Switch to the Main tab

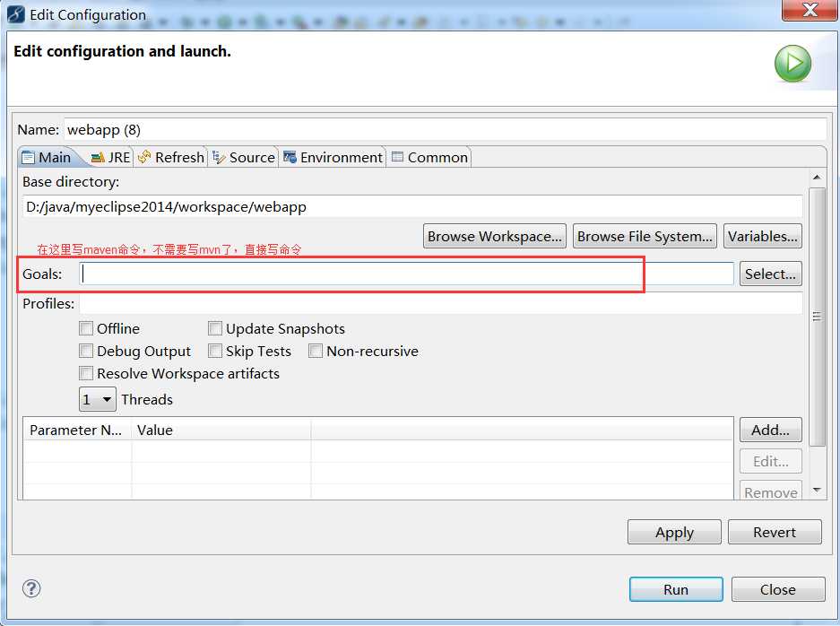click(47, 158)
